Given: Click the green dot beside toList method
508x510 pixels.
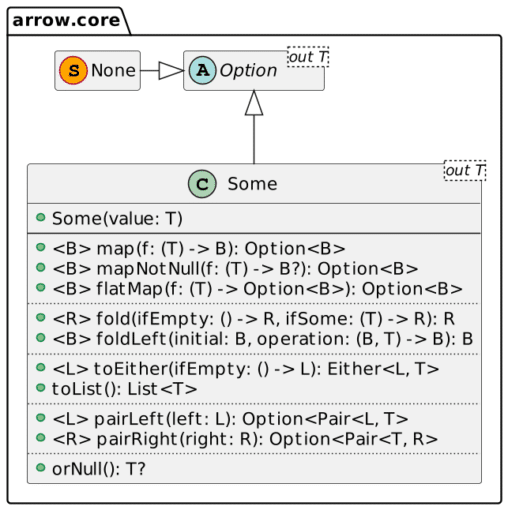Looking at the screenshot, I should tap(41, 388).
